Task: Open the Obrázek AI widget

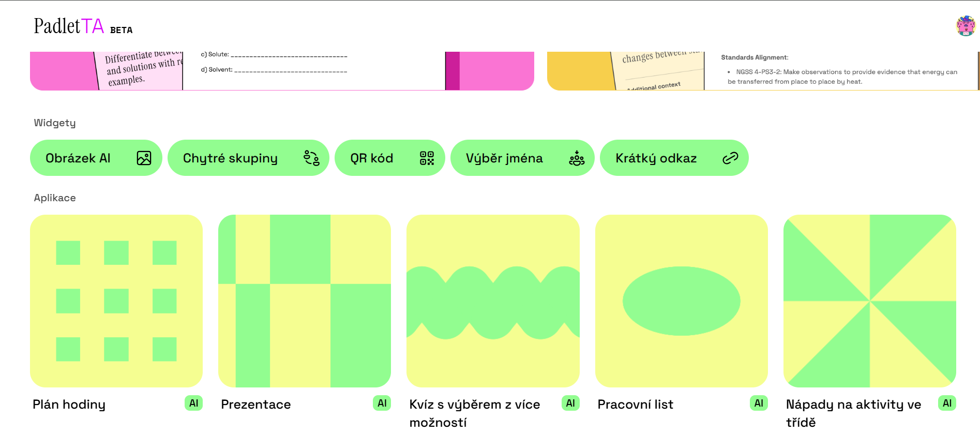Action: pos(79,158)
